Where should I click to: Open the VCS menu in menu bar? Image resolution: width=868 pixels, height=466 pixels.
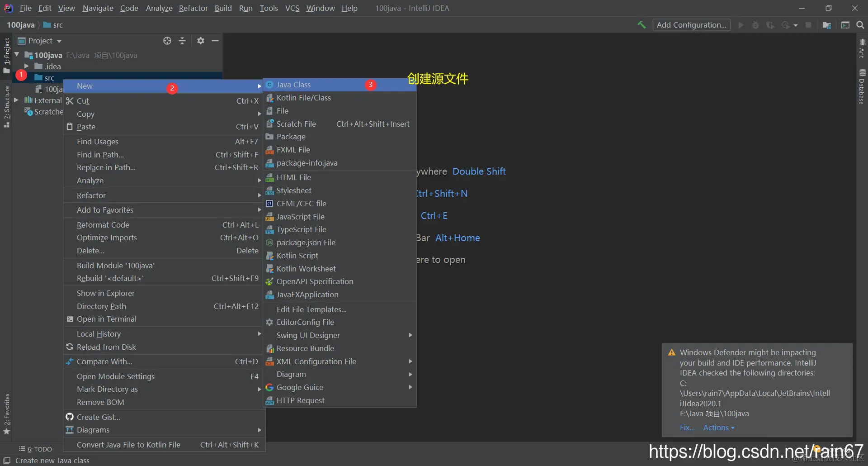tap(292, 8)
